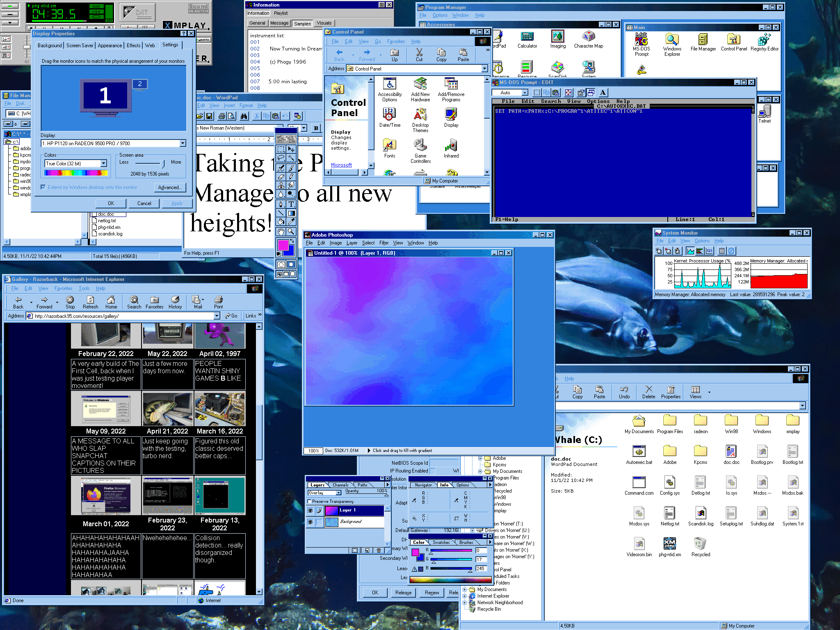840x630 pixels.
Task: Select the Hand tool in Photoshop toolbox
Action: tap(281, 232)
